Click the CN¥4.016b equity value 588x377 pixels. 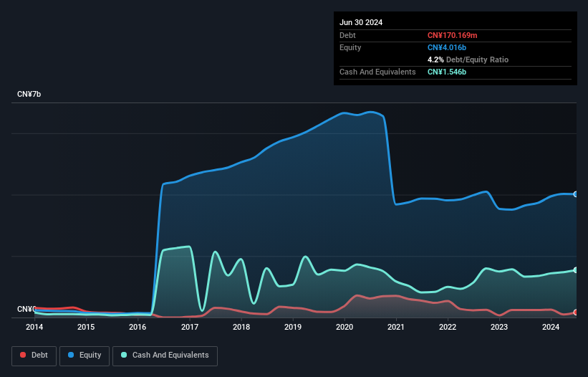tap(447, 47)
